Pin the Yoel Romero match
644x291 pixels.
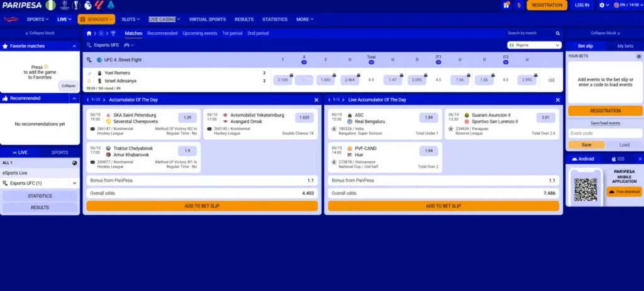coord(89,73)
